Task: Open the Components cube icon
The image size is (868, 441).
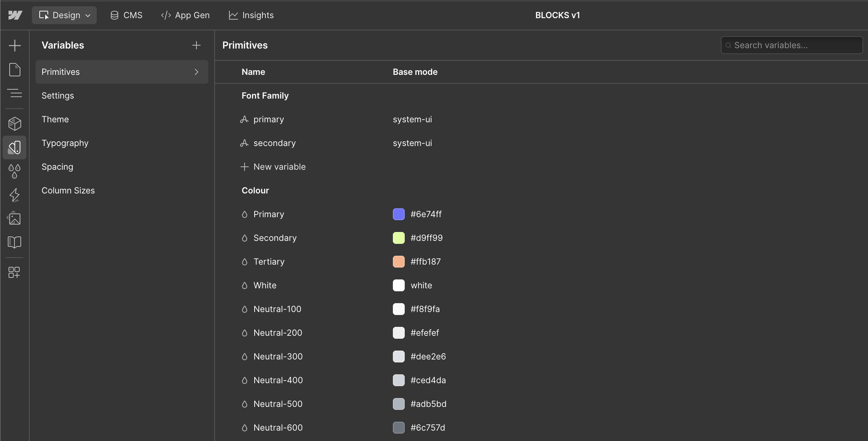Action: tap(14, 124)
